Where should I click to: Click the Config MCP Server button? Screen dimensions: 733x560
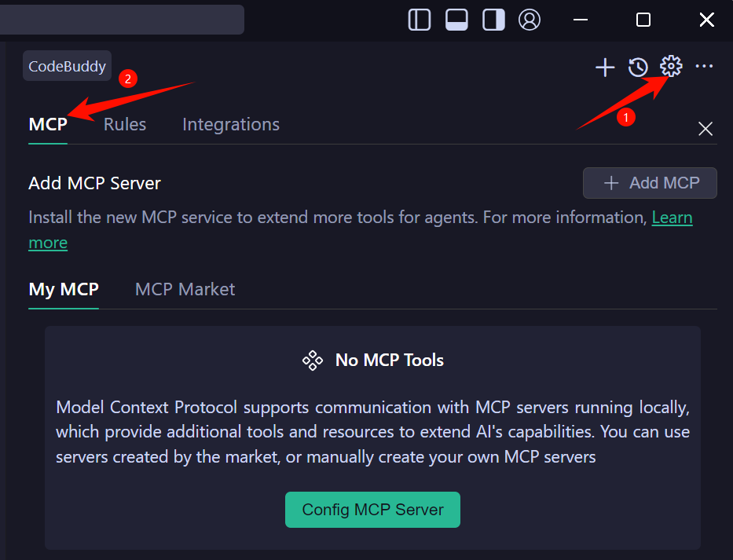(372, 510)
